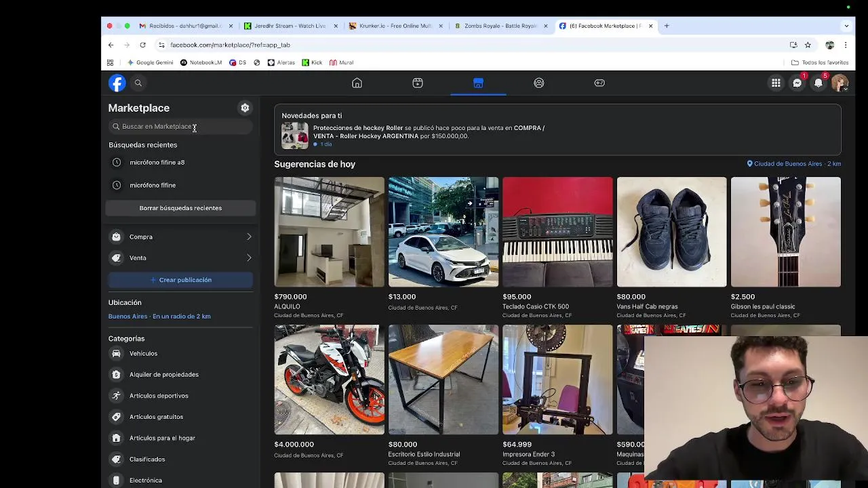Open the Facebook menu grid icon
Image resolution: width=868 pixels, height=488 pixels.
pyautogui.click(x=776, y=83)
